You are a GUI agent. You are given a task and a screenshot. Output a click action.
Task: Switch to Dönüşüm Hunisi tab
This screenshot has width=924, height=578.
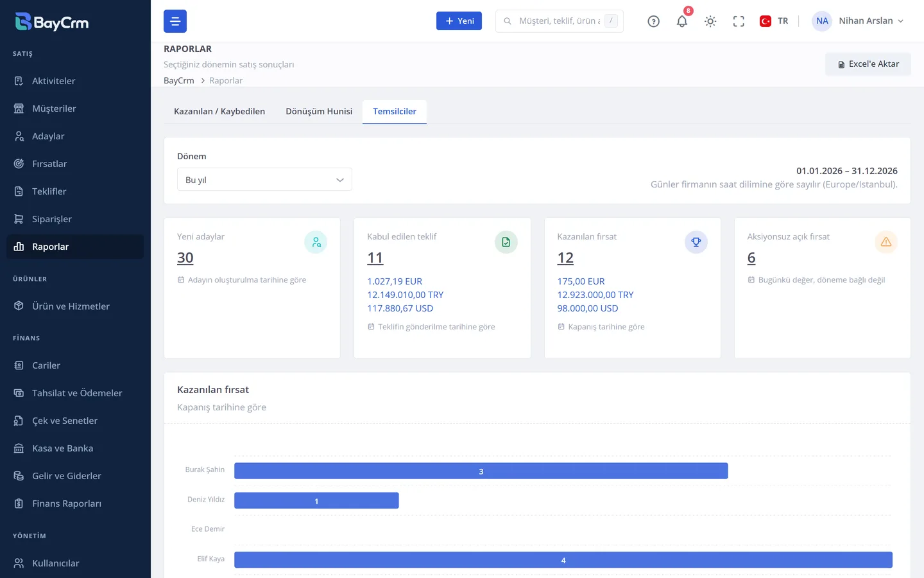[319, 111]
